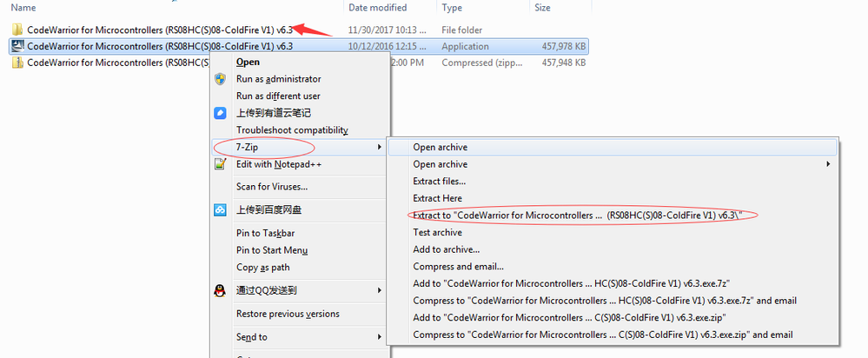Expand the 7-Zip submenu arrow
The width and height of the screenshot is (868, 358).
(379, 147)
